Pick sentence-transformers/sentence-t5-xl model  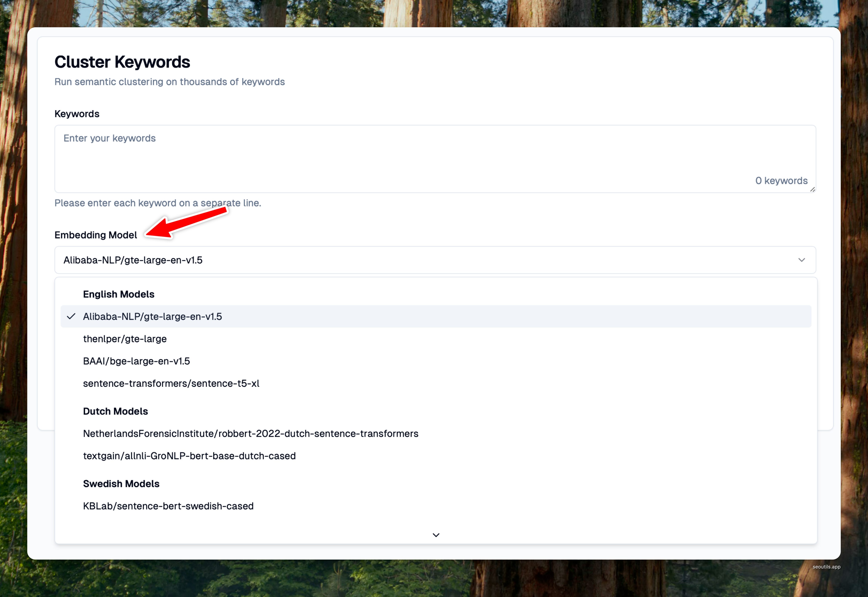436,383
